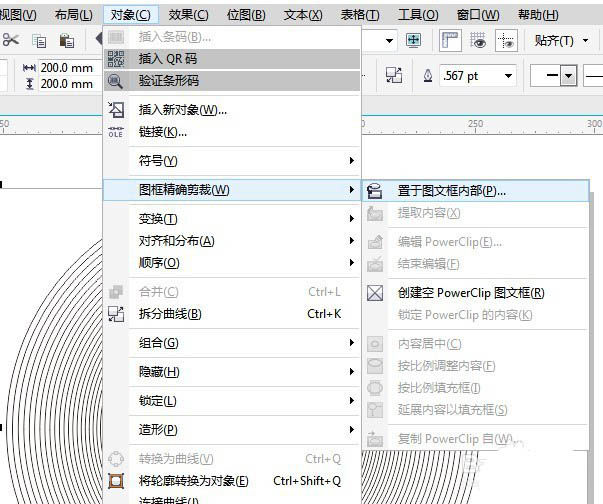Click the Insert QR code icon
Screen dimensions: 603x504
(x=116, y=59)
